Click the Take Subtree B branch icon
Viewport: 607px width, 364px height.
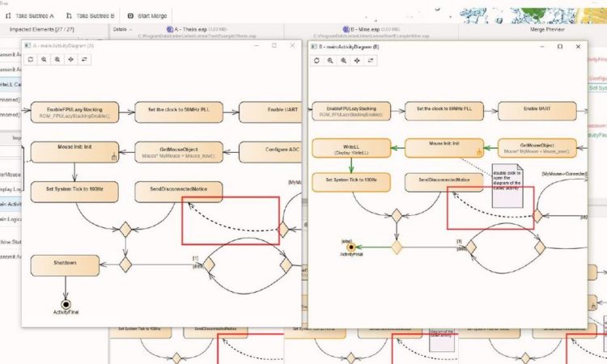pyautogui.click(x=69, y=16)
